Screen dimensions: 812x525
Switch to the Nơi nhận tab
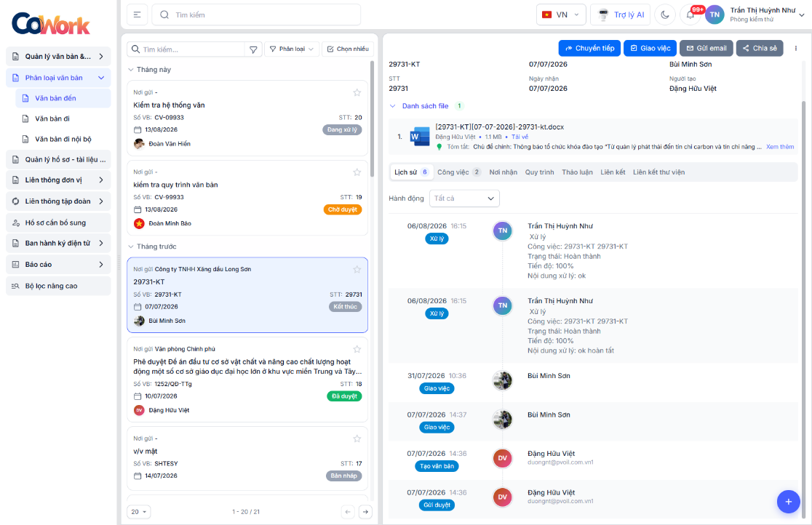tap(503, 172)
